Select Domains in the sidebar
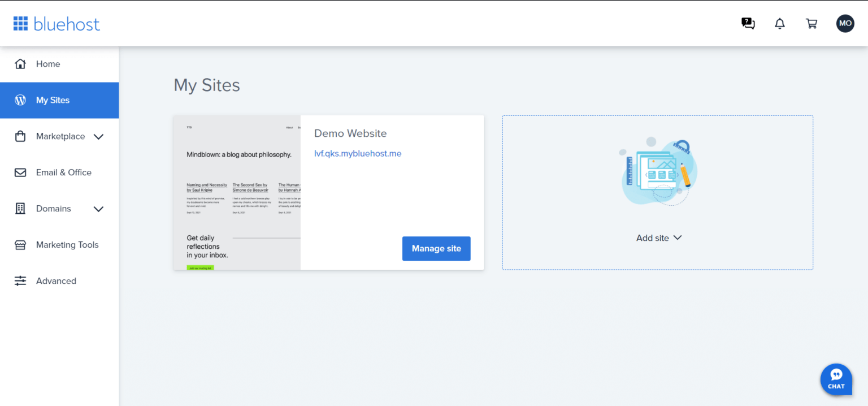Image resolution: width=868 pixels, height=406 pixels. (x=54, y=209)
